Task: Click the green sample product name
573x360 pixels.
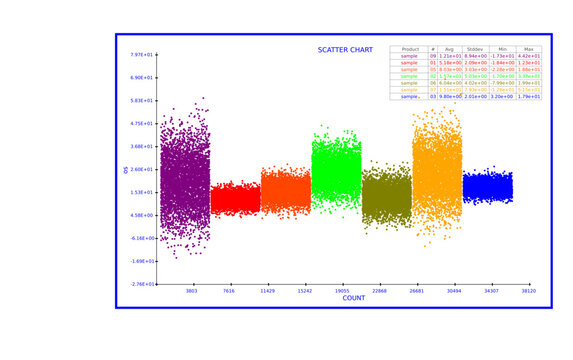Action: coord(409,76)
